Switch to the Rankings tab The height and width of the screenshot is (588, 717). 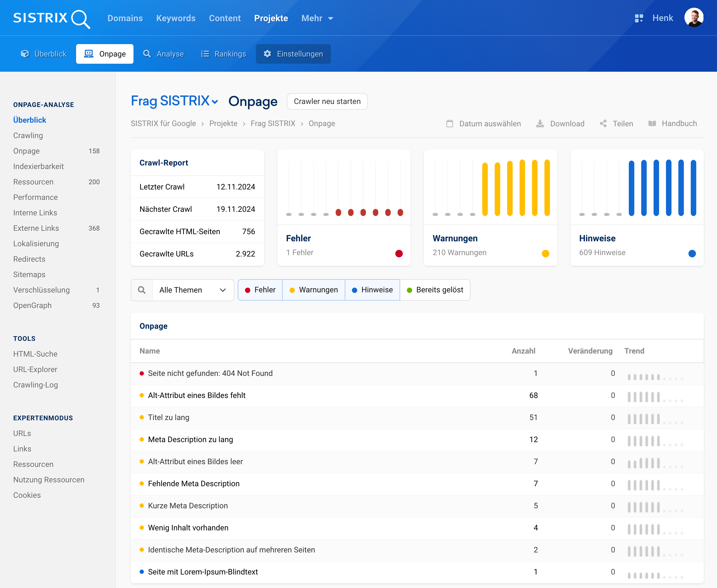[x=224, y=54]
